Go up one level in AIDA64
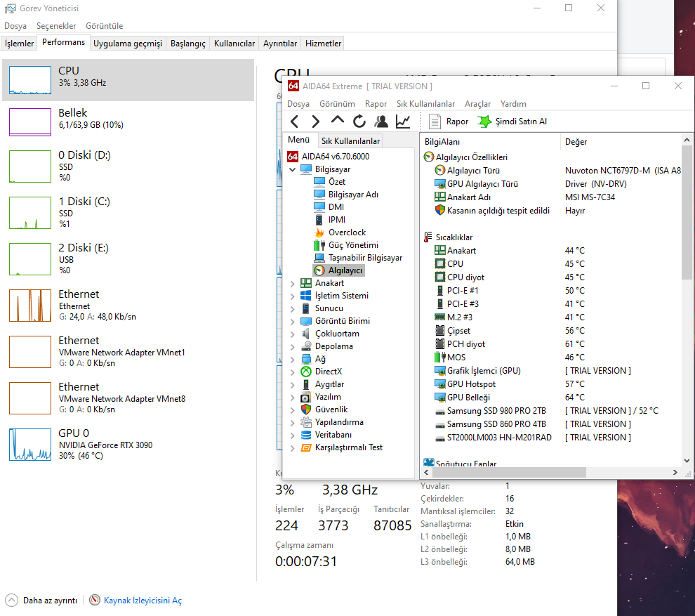Screen dimensions: 695x616 pyautogui.click(x=337, y=121)
